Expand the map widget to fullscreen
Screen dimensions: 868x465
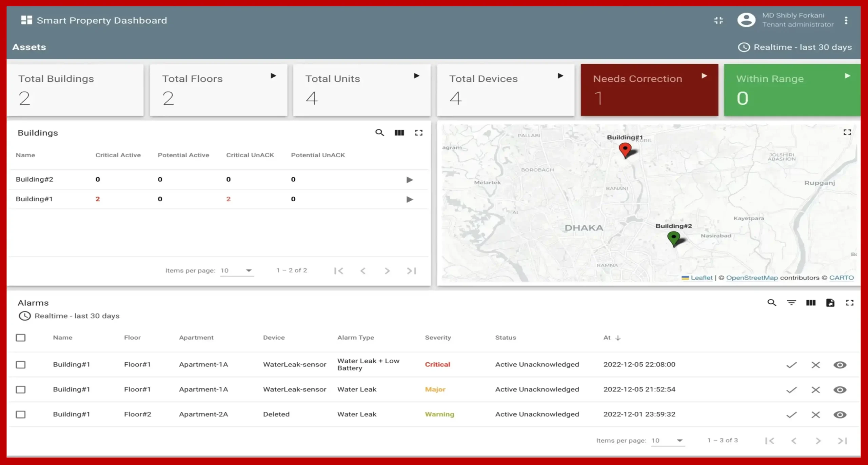(847, 132)
